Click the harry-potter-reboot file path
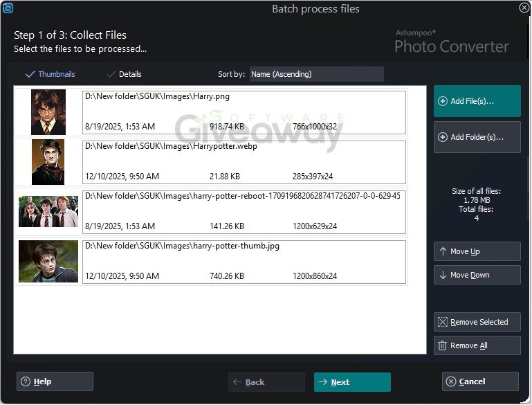 coord(243,196)
